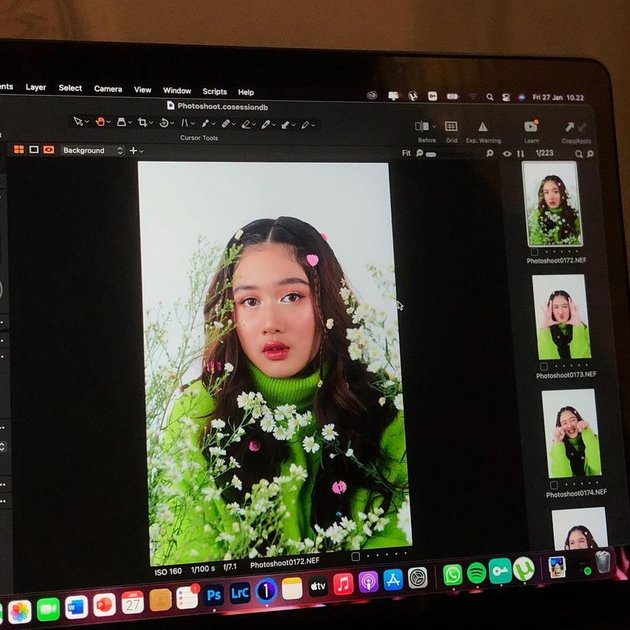Tick the color tag box below main viewer
Image resolution: width=630 pixels, height=630 pixels.
click(x=355, y=556)
